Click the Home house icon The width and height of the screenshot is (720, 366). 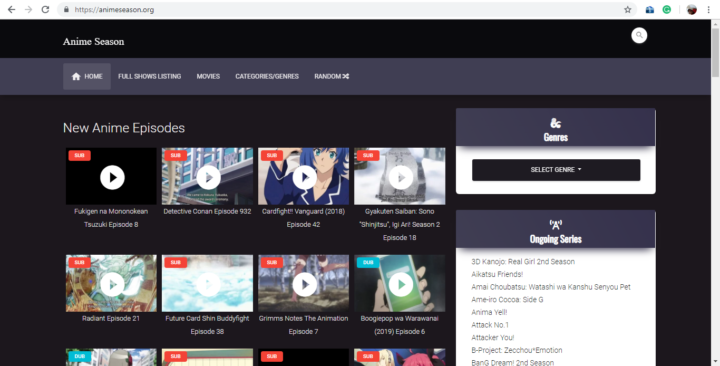click(76, 76)
